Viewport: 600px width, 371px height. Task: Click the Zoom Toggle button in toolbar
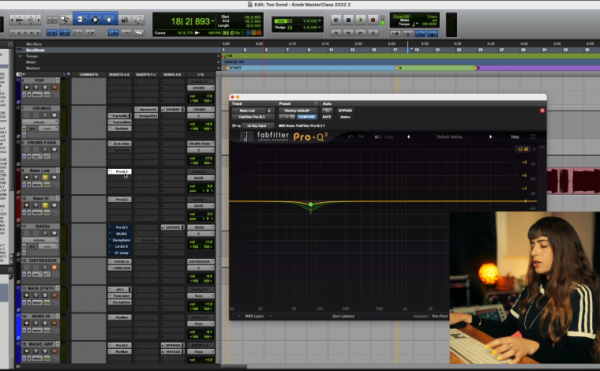tap(52, 20)
